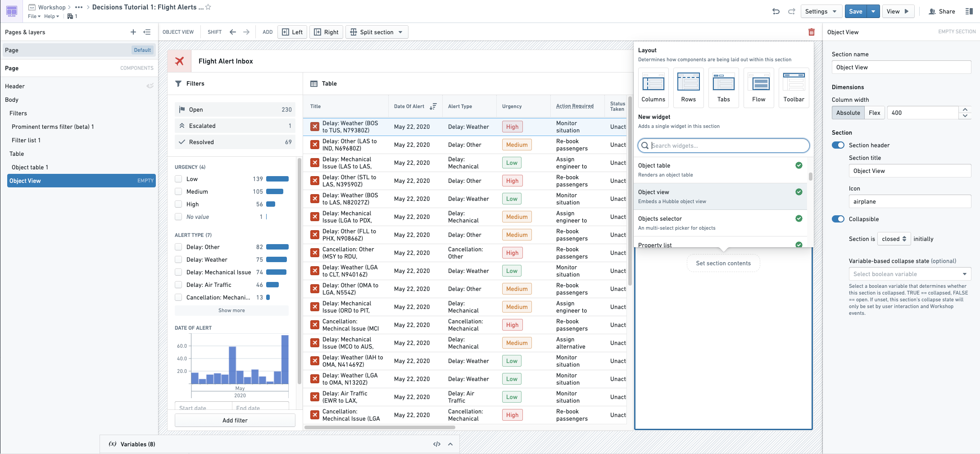Viewport: 980px width, 454px height.
Task: Check the Low urgency checkbox
Action: [x=178, y=179]
